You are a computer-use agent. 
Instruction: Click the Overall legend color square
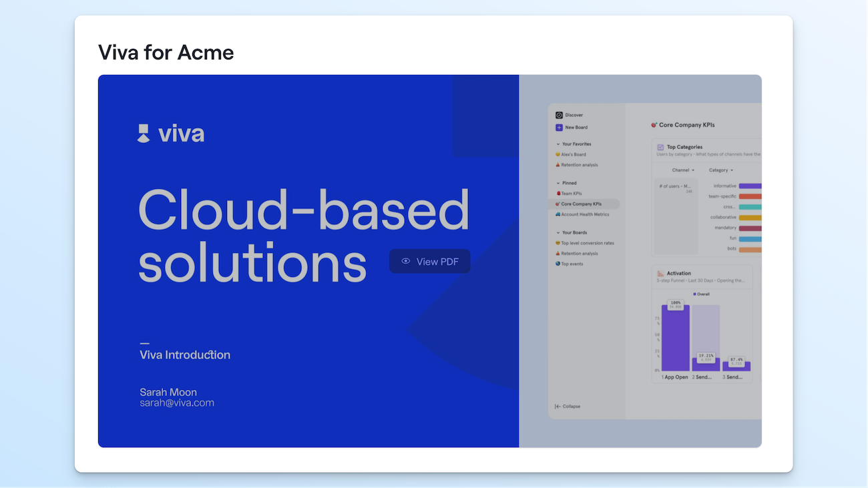coord(694,294)
